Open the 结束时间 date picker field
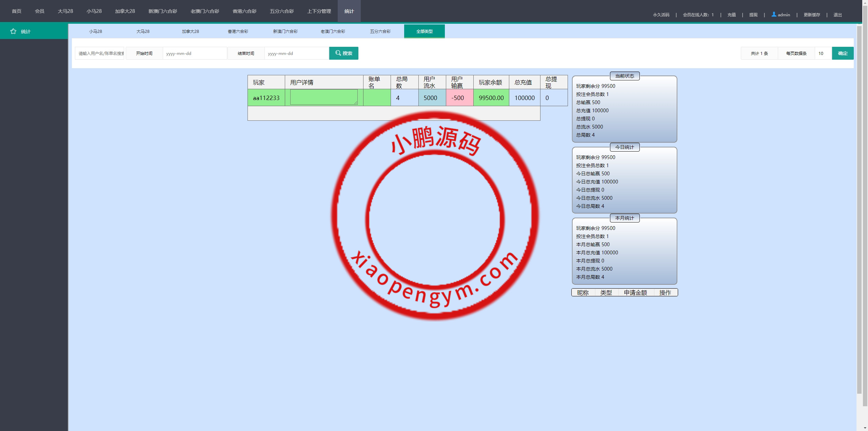The height and width of the screenshot is (431, 868). click(296, 53)
